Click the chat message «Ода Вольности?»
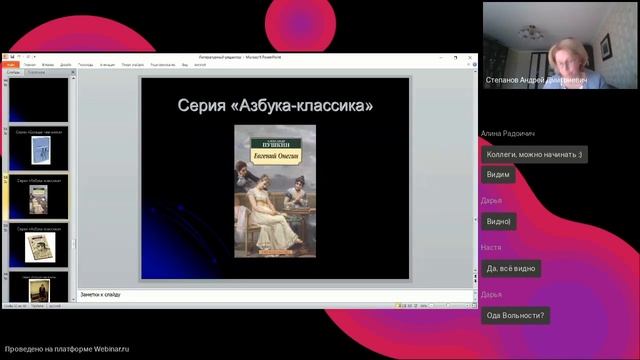640x360 pixels. click(515, 316)
